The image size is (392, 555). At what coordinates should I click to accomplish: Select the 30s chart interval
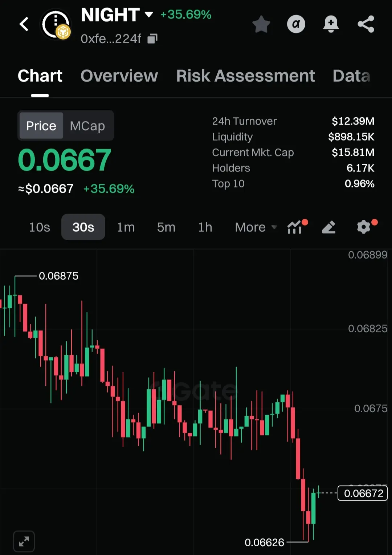83,227
